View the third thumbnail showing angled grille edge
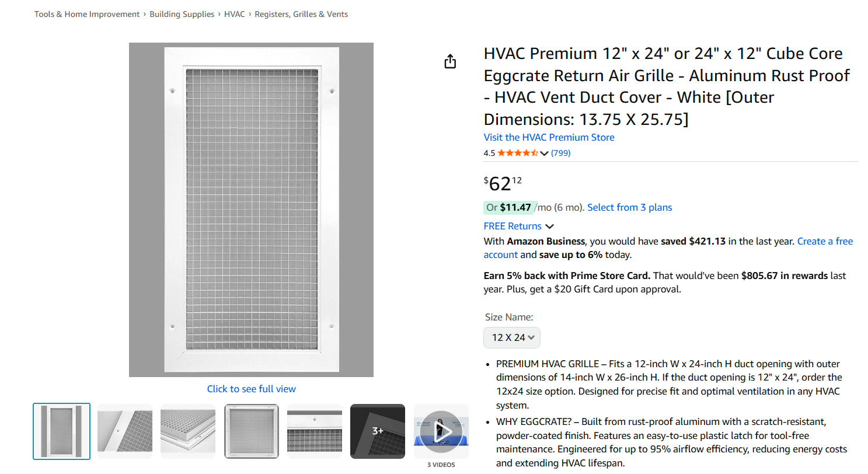Image resolution: width=868 pixels, height=474 pixels. pos(188,431)
